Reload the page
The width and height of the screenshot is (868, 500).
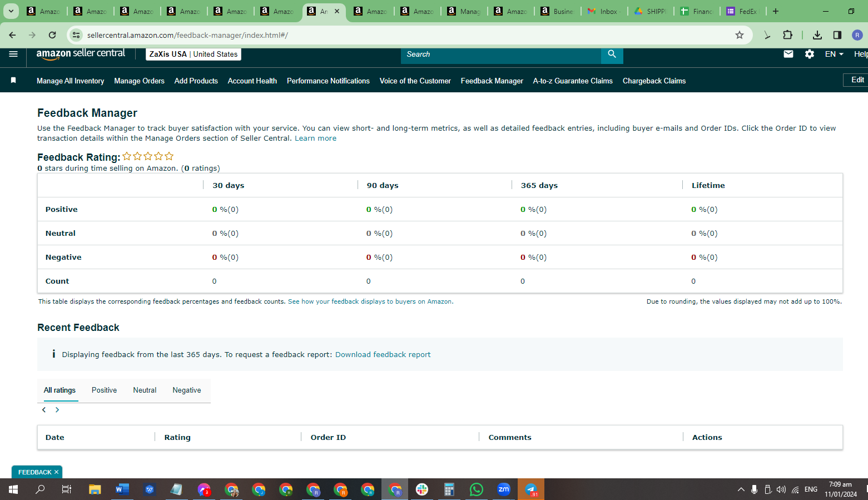click(x=52, y=35)
